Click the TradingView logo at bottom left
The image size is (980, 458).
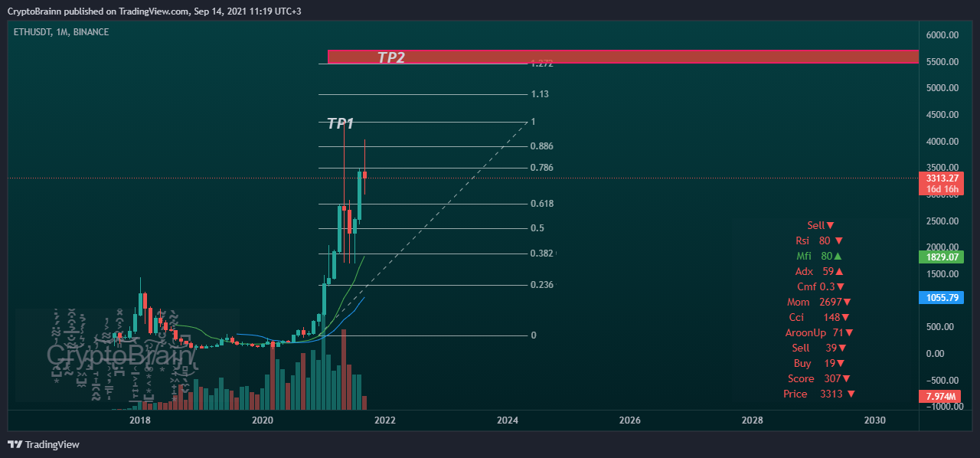44,444
